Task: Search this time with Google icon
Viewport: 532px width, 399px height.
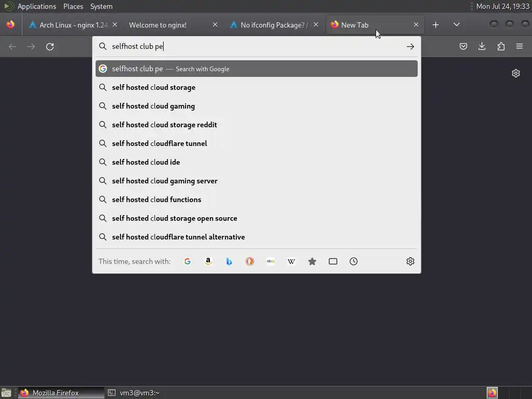Action: click(x=187, y=261)
